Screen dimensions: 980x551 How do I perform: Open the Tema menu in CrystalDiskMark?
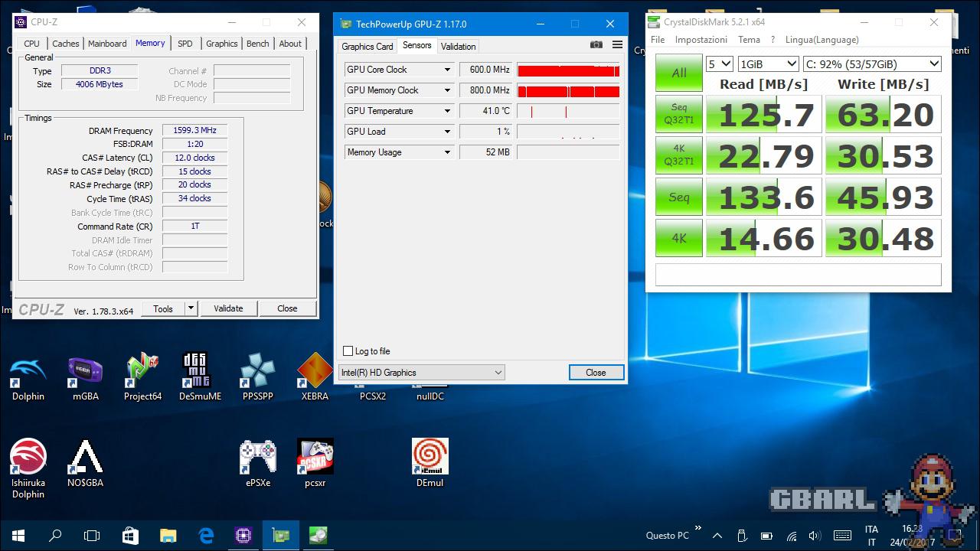(749, 40)
